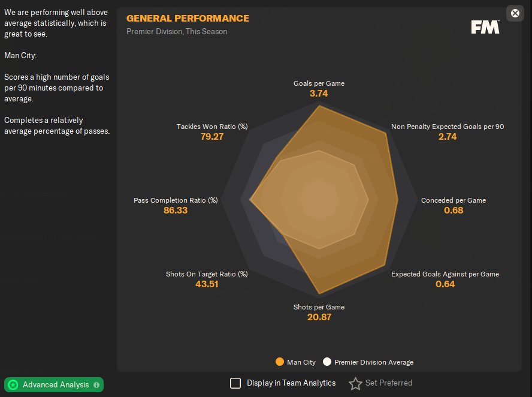Select the Pass Completion Ratio label
532x397 pixels.
(x=176, y=200)
